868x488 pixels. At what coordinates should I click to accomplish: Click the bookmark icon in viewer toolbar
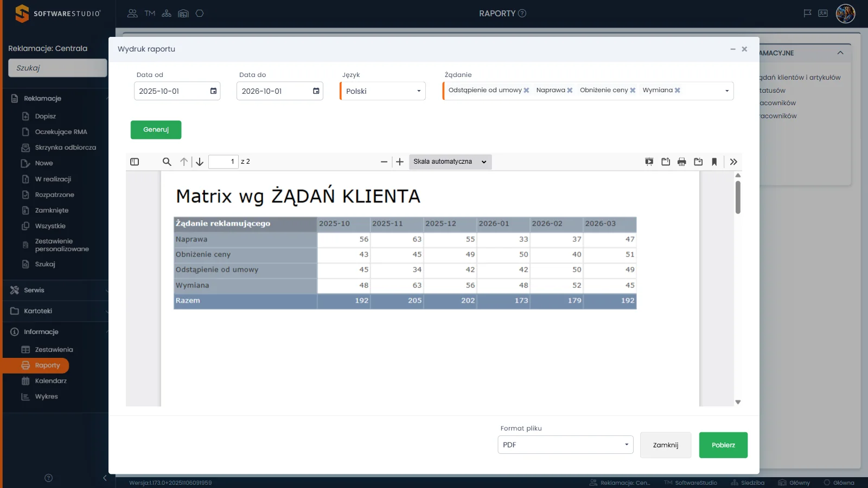click(714, 162)
